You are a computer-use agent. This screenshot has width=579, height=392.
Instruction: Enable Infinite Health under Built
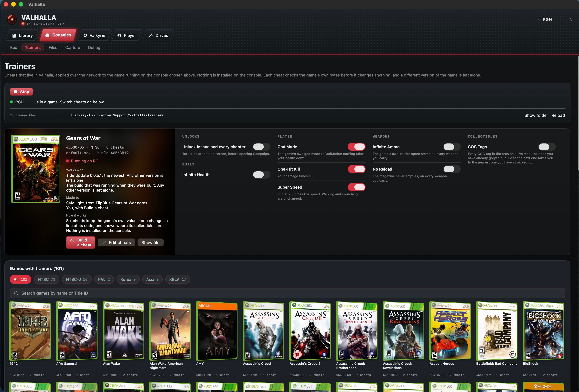point(261,175)
